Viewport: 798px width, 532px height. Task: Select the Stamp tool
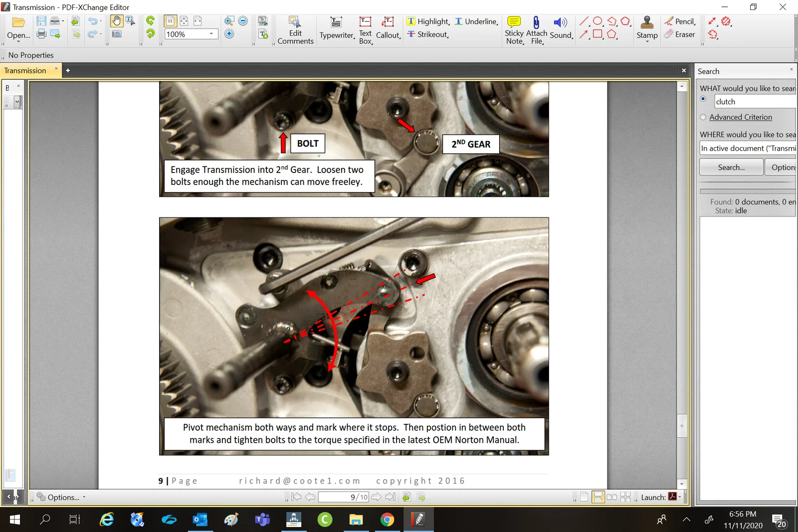click(646, 29)
